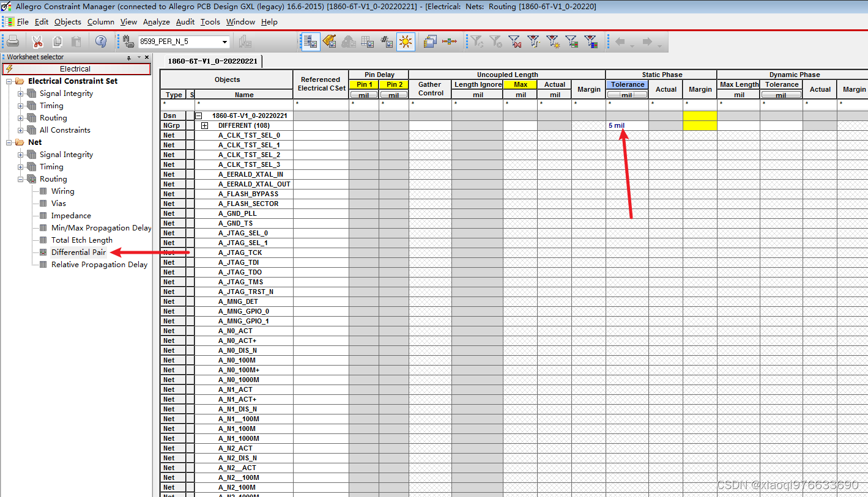Click mil unit button under Static Phase Tolerance
Screen dimensions: 868x497
click(627, 95)
